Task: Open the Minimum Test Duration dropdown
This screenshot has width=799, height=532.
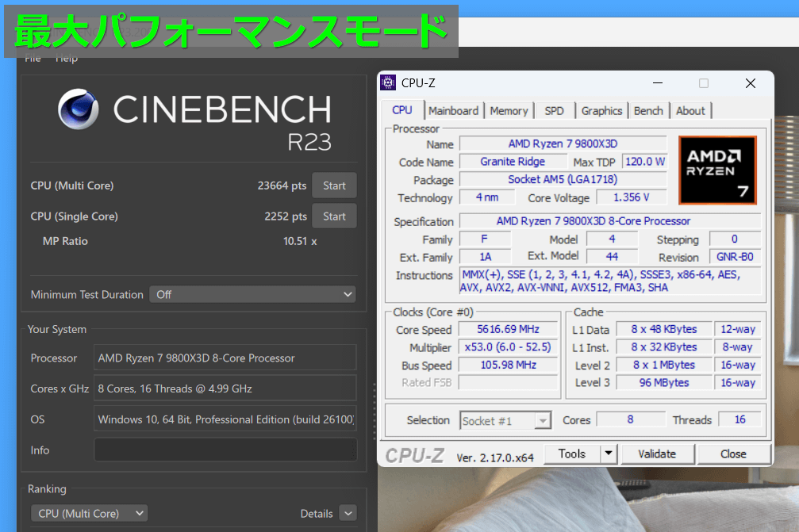Action: [x=252, y=294]
